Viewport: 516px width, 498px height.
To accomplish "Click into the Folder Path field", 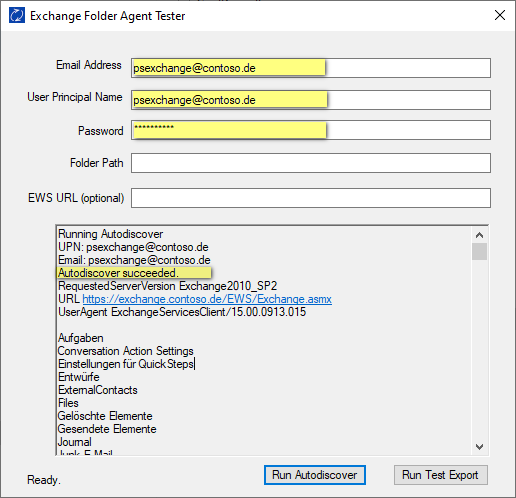I will tap(311, 163).
